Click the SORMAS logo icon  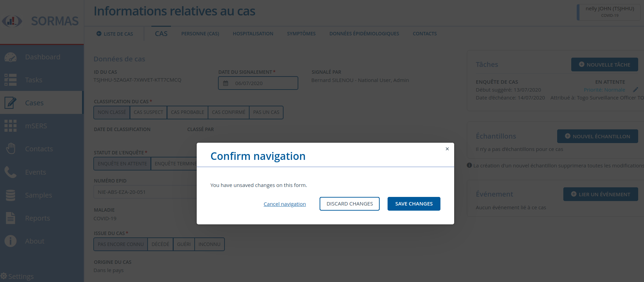[x=12, y=21]
